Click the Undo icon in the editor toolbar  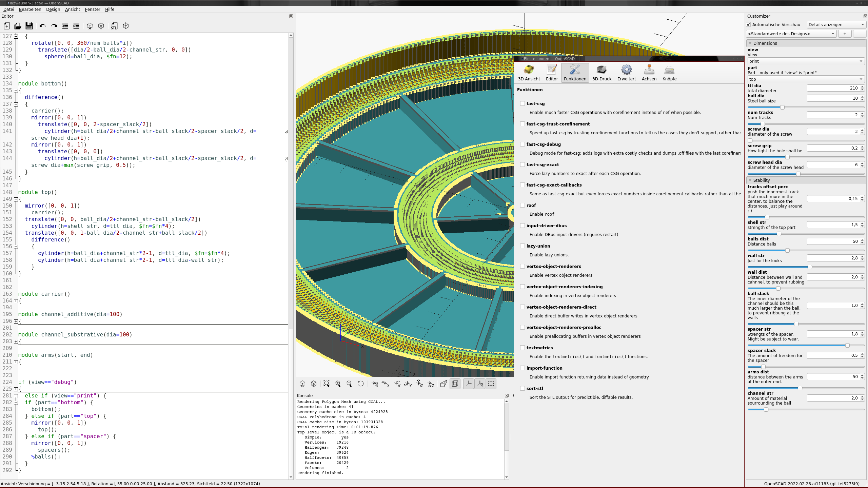[42, 26]
